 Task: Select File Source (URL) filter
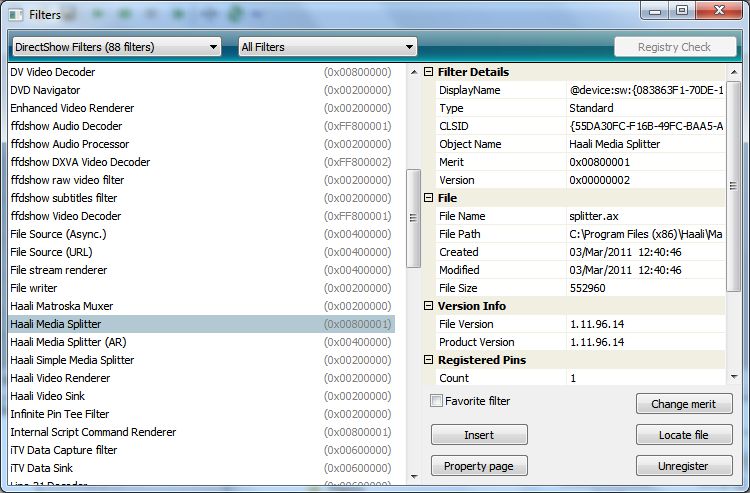[201, 252]
